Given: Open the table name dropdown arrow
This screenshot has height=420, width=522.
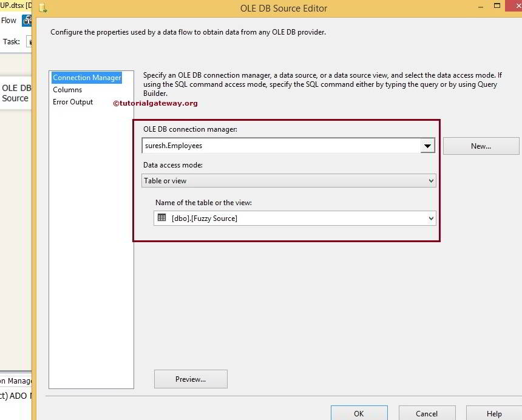Looking at the screenshot, I should tap(430, 217).
